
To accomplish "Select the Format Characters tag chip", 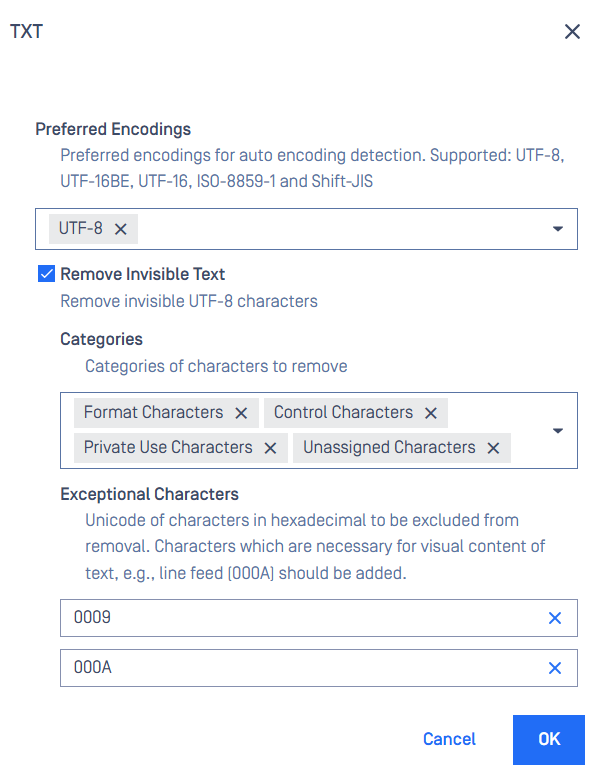I will pos(153,413).
